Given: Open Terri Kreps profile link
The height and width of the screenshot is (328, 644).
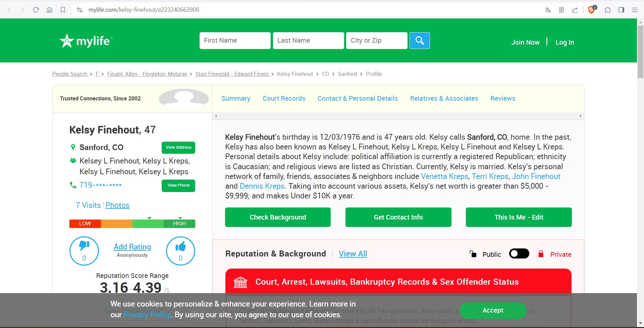Looking at the screenshot, I should (x=490, y=176).
